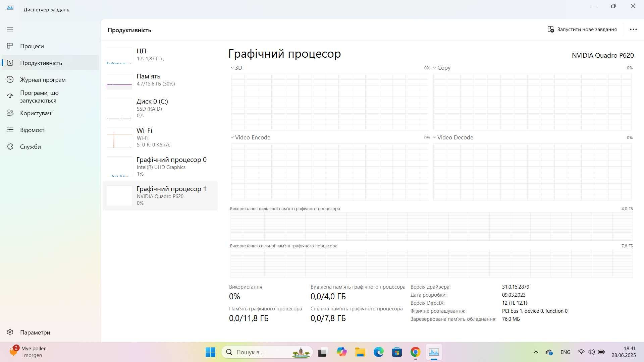The image size is (644, 362).
Task: Click Запустити нове завдання button
Action: tap(582, 29)
